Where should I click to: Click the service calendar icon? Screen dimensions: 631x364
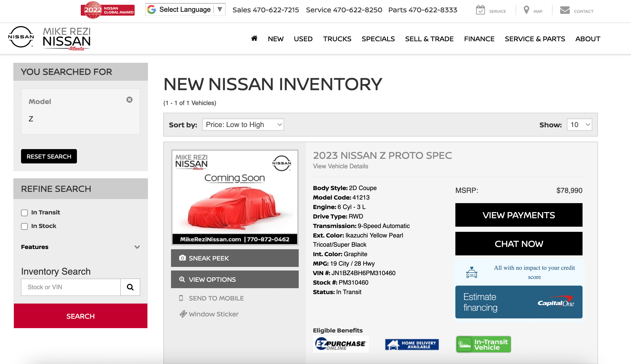[x=480, y=10]
